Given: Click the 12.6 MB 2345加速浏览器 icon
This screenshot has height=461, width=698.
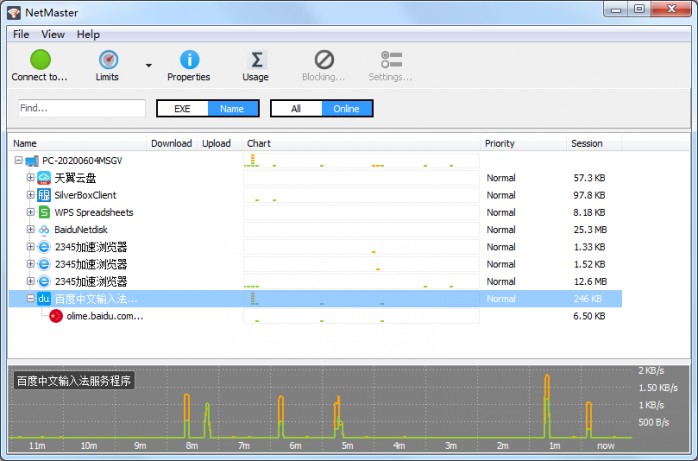Looking at the screenshot, I should [x=44, y=282].
